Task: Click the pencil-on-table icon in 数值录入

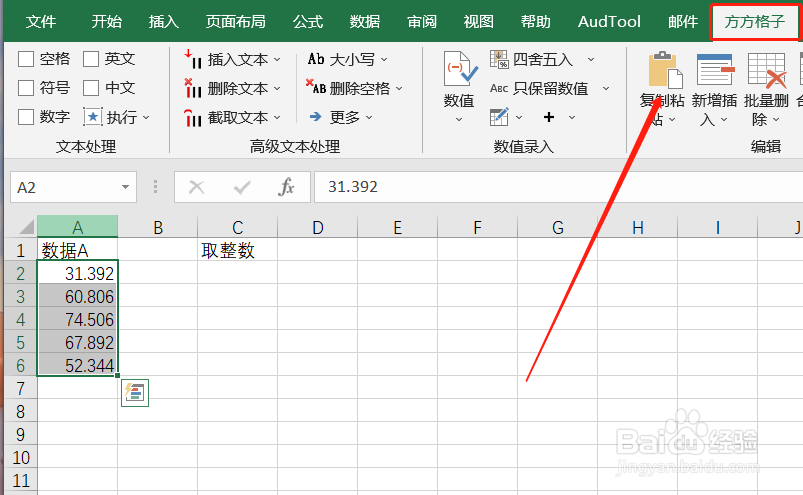Action: [x=499, y=117]
